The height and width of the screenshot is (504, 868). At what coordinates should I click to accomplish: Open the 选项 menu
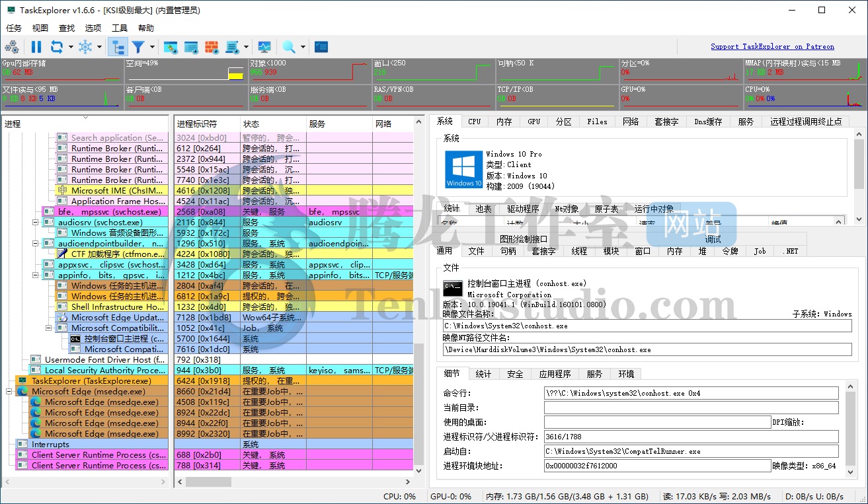tap(93, 28)
